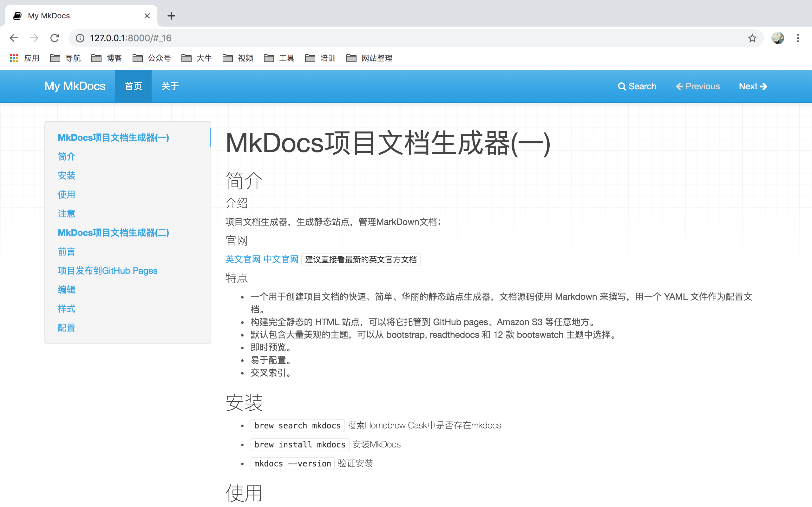Select MkDocs项目文档生成器(二) in sidebar
812x507 pixels.
(x=113, y=232)
